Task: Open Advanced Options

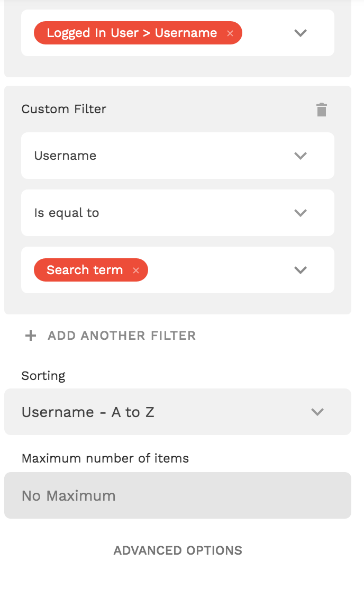Action: coord(178,550)
